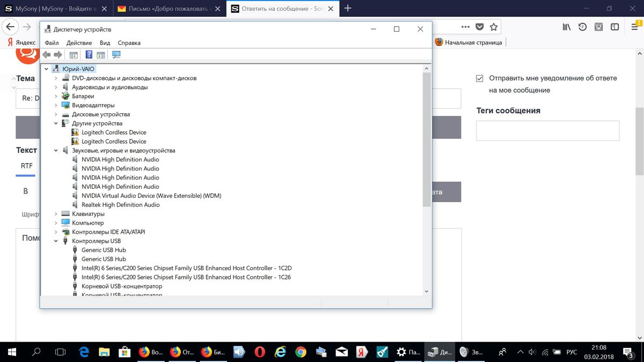644x362 pixels.
Task: Click the show/hide console tree toolbar icon
Action: (74, 55)
